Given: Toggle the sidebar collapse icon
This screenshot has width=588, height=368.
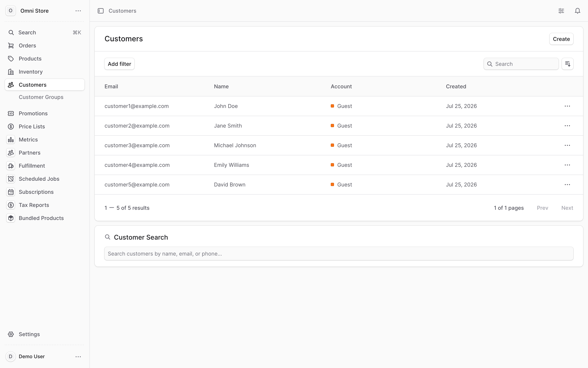Looking at the screenshot, I should [x=101, y=11].
